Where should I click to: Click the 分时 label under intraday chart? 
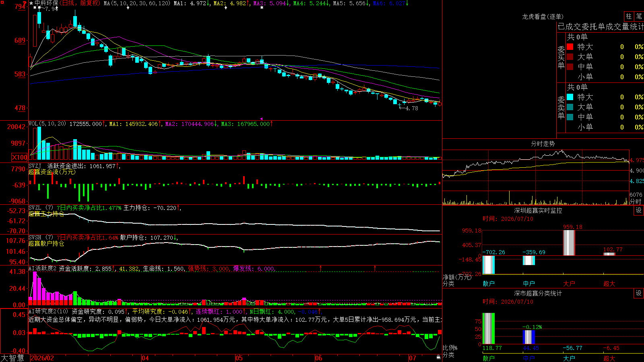click(x=636, y=202)
